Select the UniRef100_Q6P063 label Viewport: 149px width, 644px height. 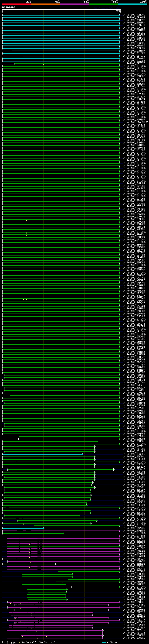pos(133,579)
